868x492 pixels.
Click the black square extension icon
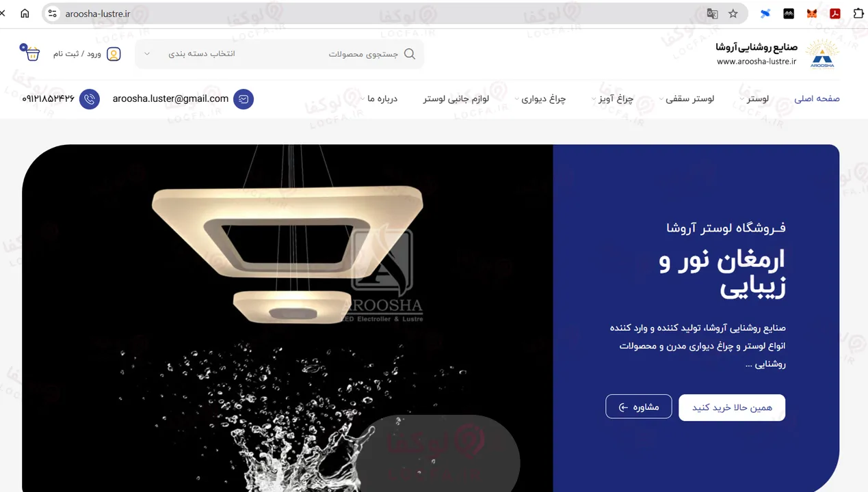(789, 14)
